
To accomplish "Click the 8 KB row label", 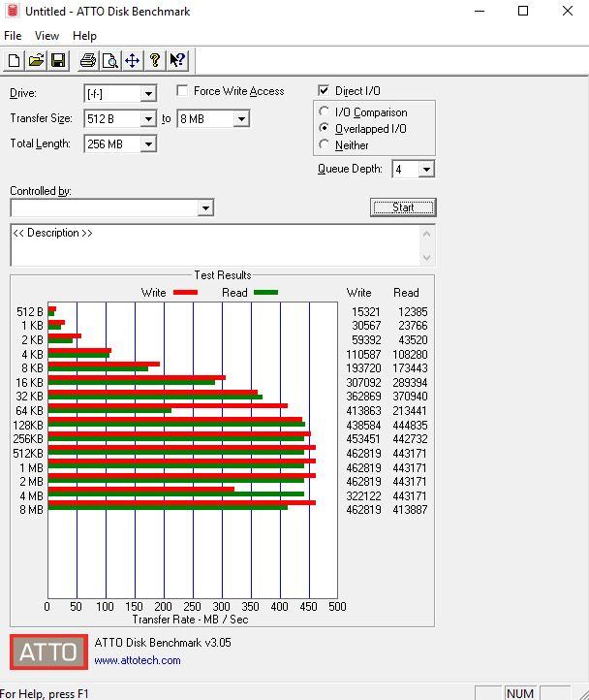I will pyautogui.click(x=32, y=367).
